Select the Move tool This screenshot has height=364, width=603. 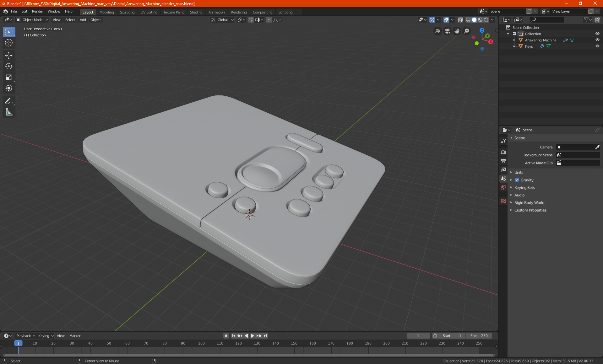(9, 56)
